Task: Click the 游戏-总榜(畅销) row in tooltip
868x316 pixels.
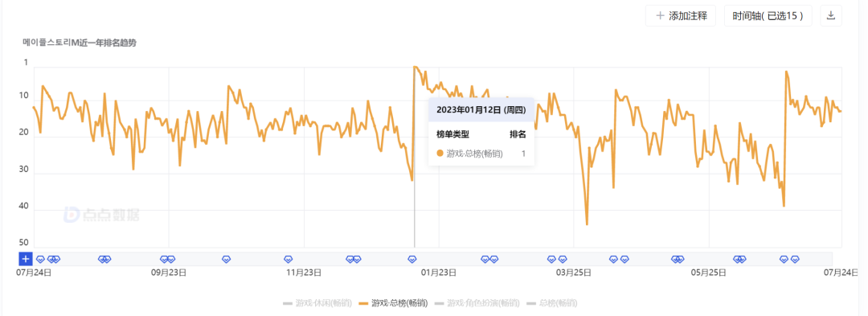Action: [x=481, y=154]
